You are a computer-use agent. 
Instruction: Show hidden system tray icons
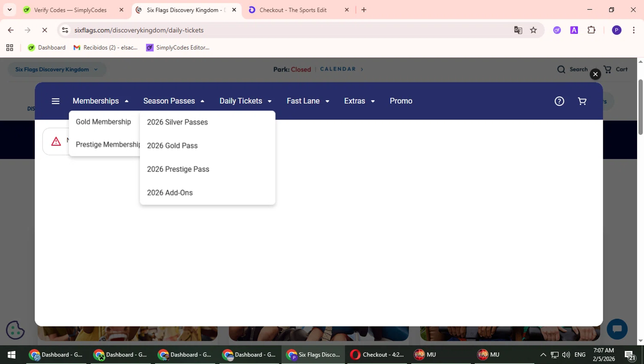(543, 355)
